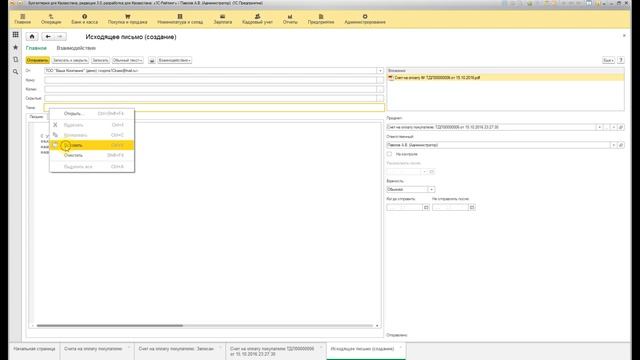The width and height of the screenshot is (640, 360).
Task: Select the Письмо body tab
Action: click(36, 117)
